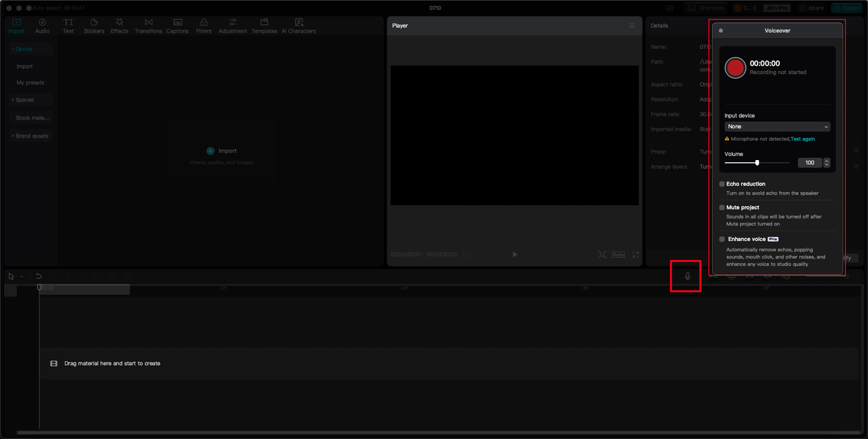
Task: Start voiceover recording with red record button
Action: (x=735, y=67)
